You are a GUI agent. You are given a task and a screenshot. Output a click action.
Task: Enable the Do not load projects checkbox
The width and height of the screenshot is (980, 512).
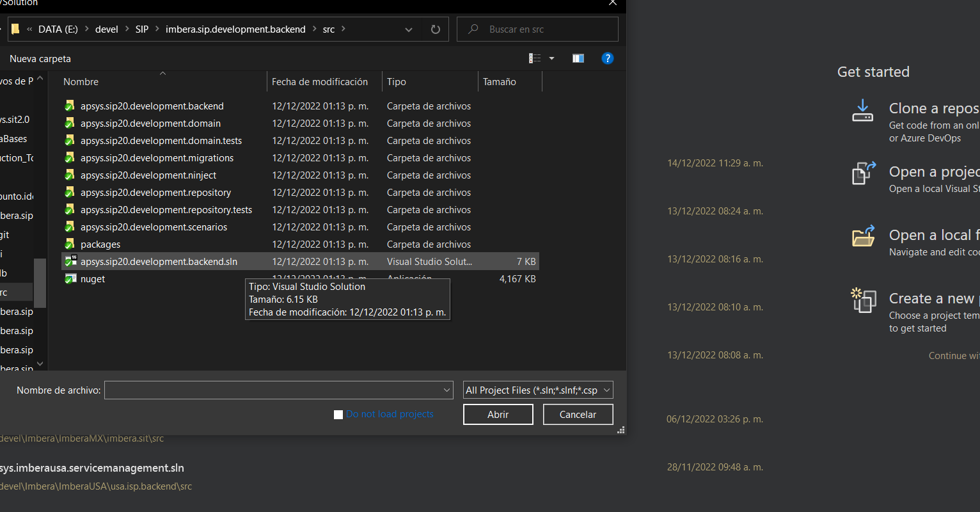click(338, 415)
